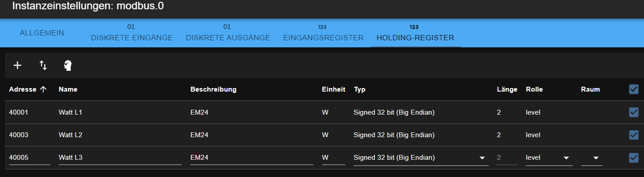The width and height of the screenshot is (644, 177).
Task: Uncheck the Watt L3 row checkbox
Action: coord(633,157)
